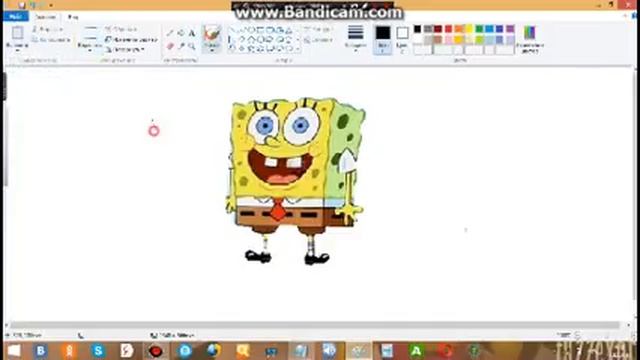The width and height of the screenshot is (640, 360).
Task: Open the green A taskbar icon
Action: click(416, 351)
